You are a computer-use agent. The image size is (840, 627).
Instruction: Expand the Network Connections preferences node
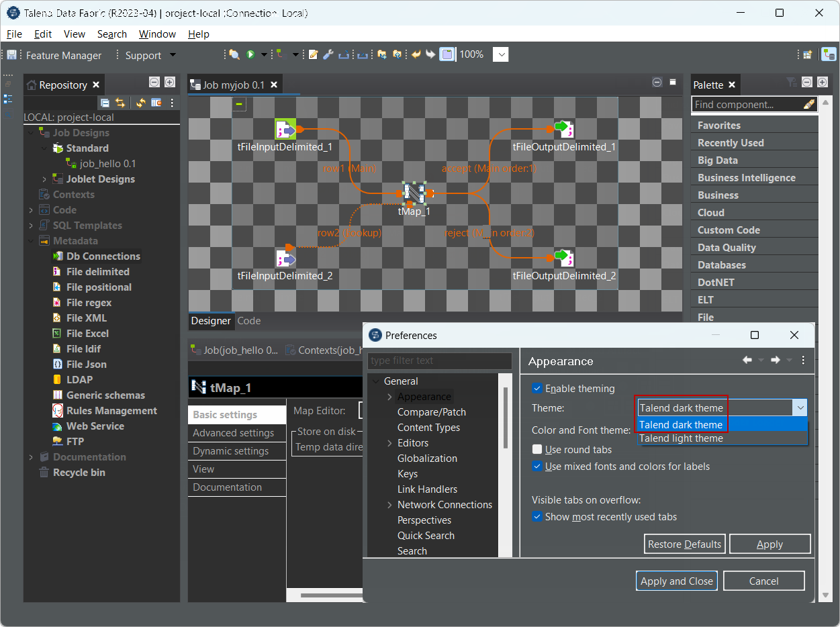pyautogui.click(x=389, y=505)
